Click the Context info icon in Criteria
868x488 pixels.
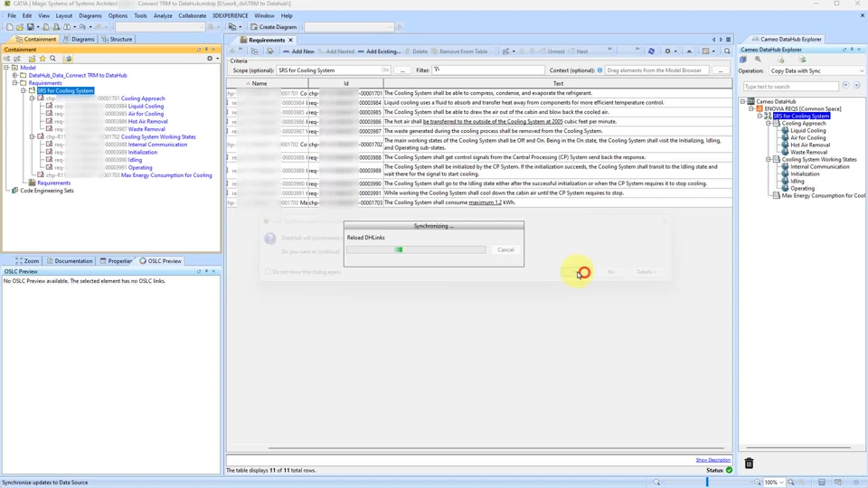(599, 70)
